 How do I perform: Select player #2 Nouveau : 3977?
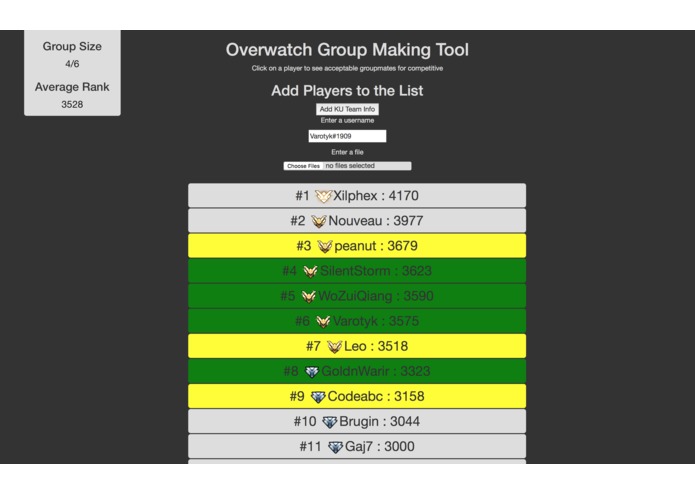[357, 221]
